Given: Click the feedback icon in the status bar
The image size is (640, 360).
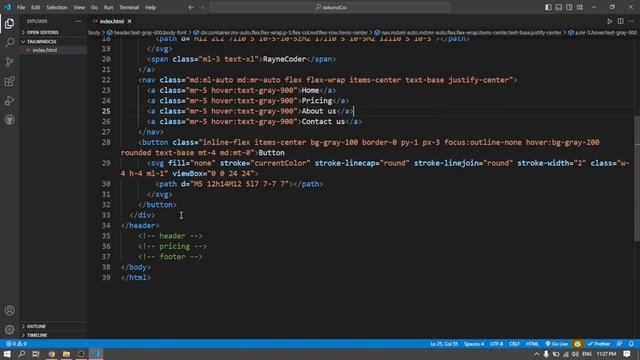Looking at the screenshot, I should [x=619, y=344].
